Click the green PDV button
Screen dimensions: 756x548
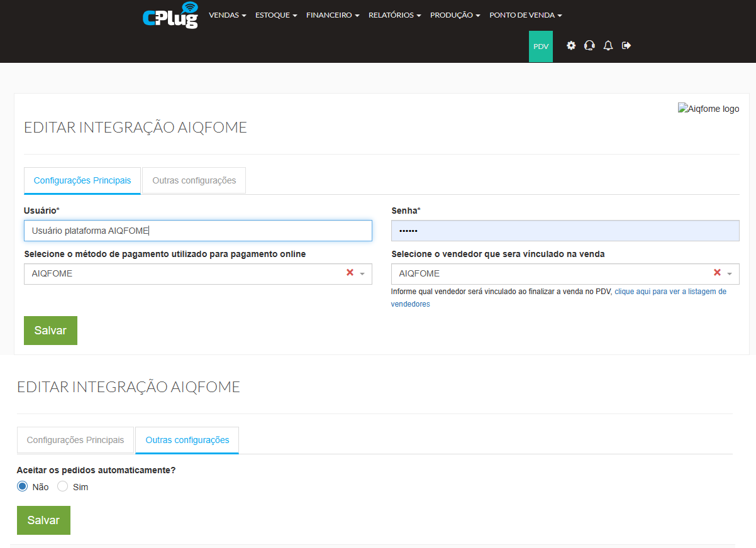coord(541,47)
